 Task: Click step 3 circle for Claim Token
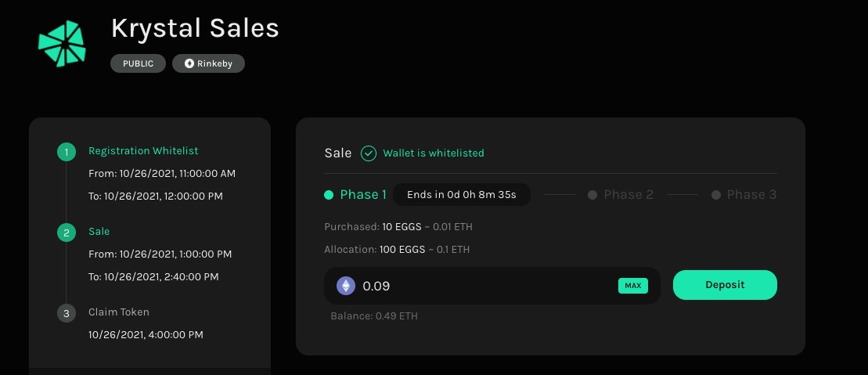67,312
